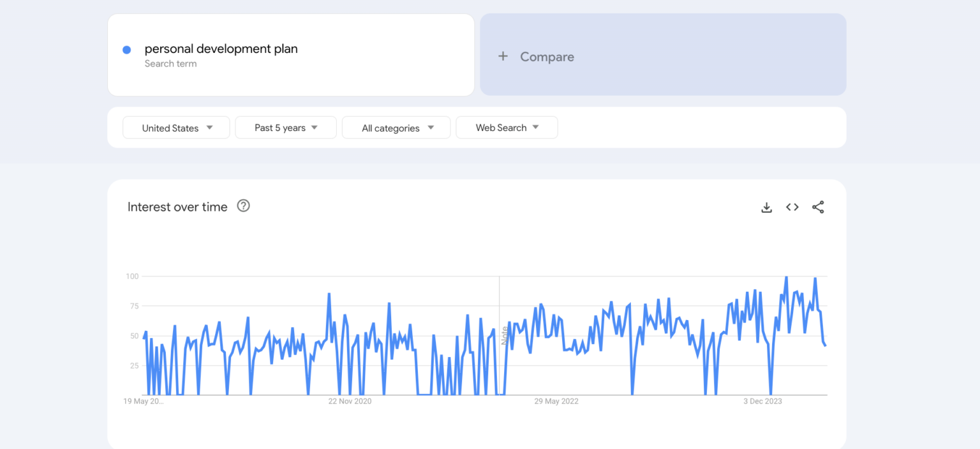Select the personal development plan search term card
Screen dimensions: 980x449
coord(291,54)
